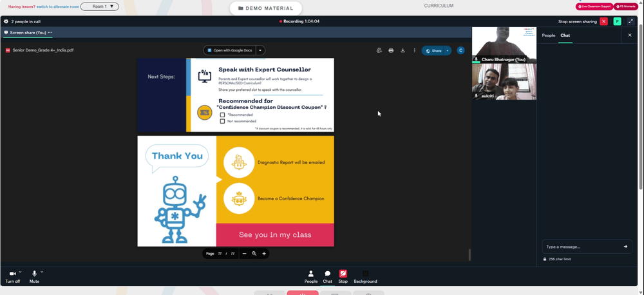Open call settings gear icon

[x=6, y=21]
